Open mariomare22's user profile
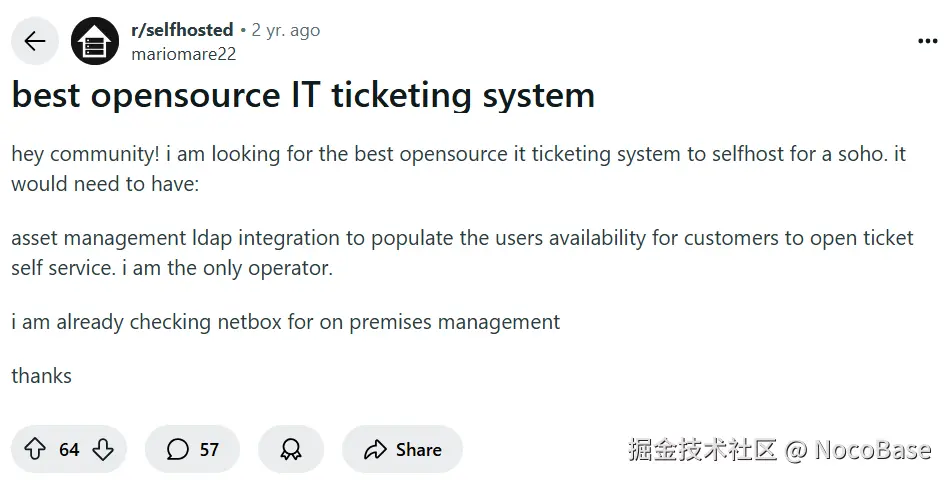 coord(184,54)
